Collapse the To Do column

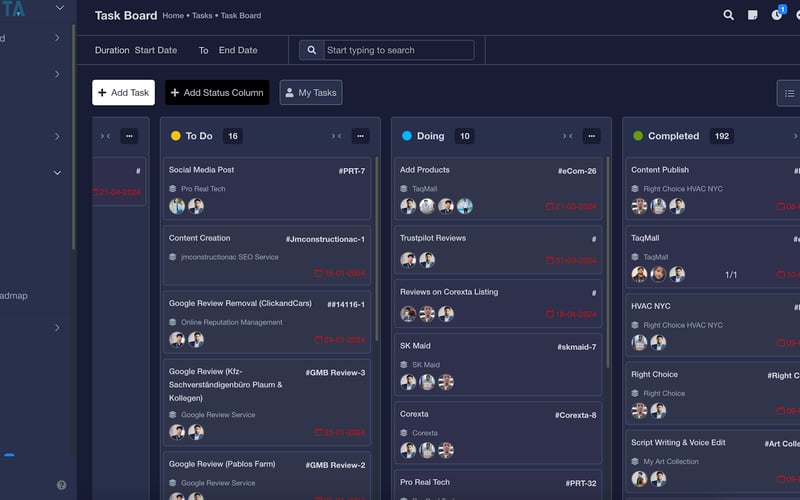337,136
